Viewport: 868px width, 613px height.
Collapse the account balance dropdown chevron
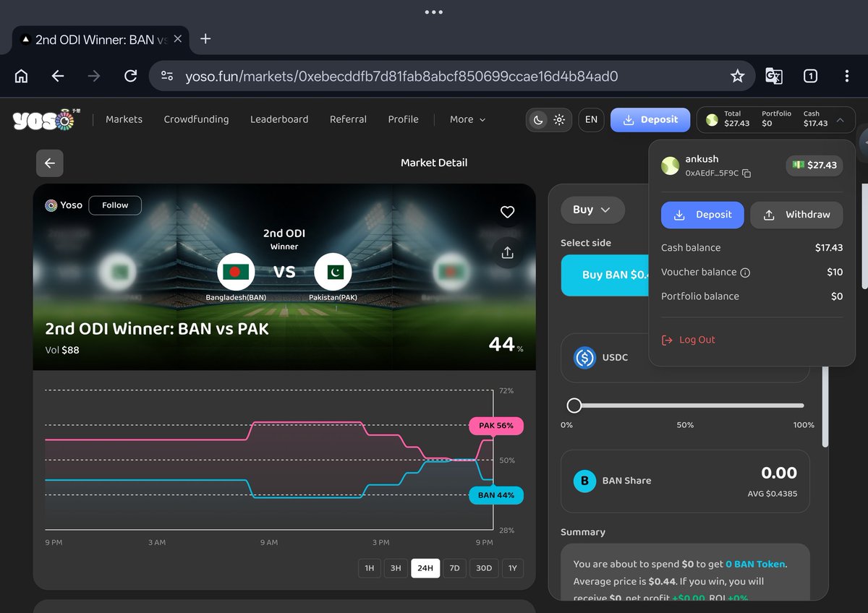840,120
